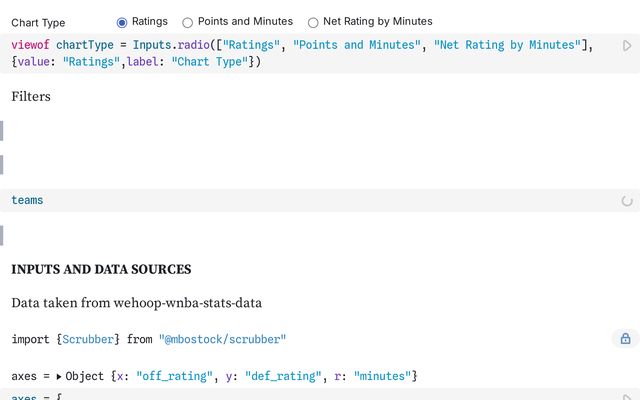This screenshot has width=640, height=400.
Task: Click the loading spinner on the teams cell
Action: [x=627, y=201]
